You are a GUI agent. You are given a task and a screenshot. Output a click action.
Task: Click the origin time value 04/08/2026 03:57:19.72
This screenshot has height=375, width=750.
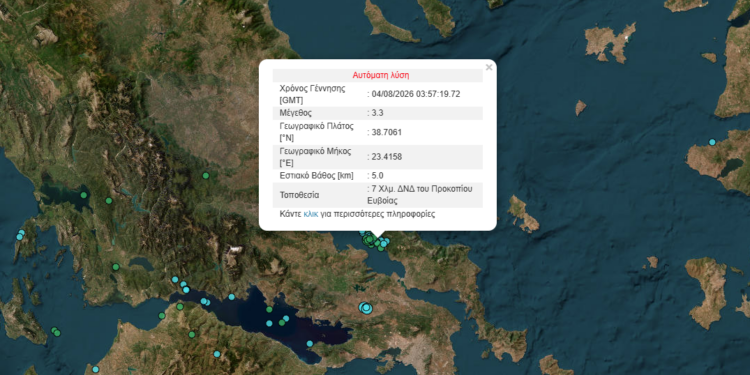(416, 94)
